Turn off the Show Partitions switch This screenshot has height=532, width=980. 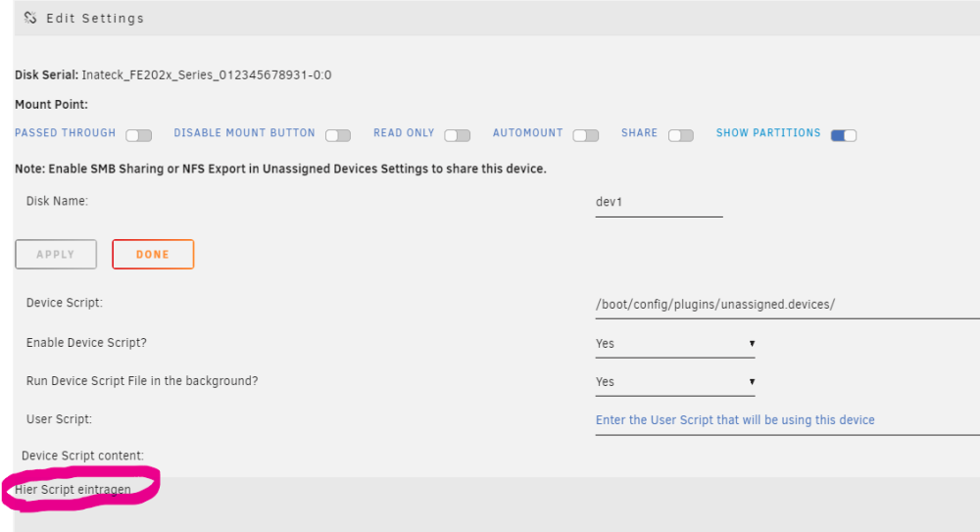pyautogui.click(x=844, y=135)
